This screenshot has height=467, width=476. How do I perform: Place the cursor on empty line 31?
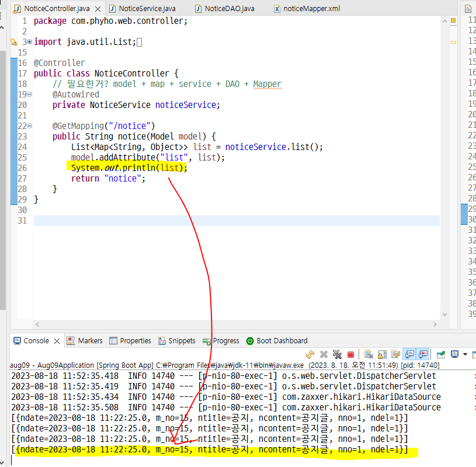coord(237,221)
